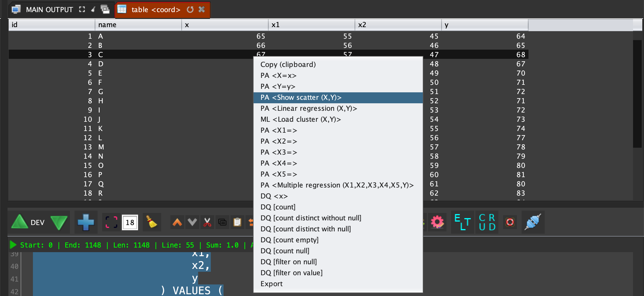
Task: Switch to the MAIN OUTPUT tab
Action: [49, 10]
